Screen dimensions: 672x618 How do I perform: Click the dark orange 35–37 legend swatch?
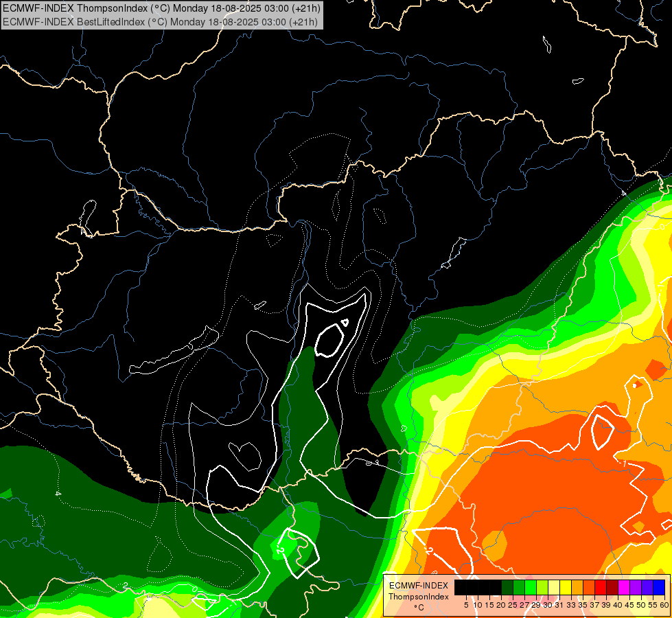tap(589, 587)
